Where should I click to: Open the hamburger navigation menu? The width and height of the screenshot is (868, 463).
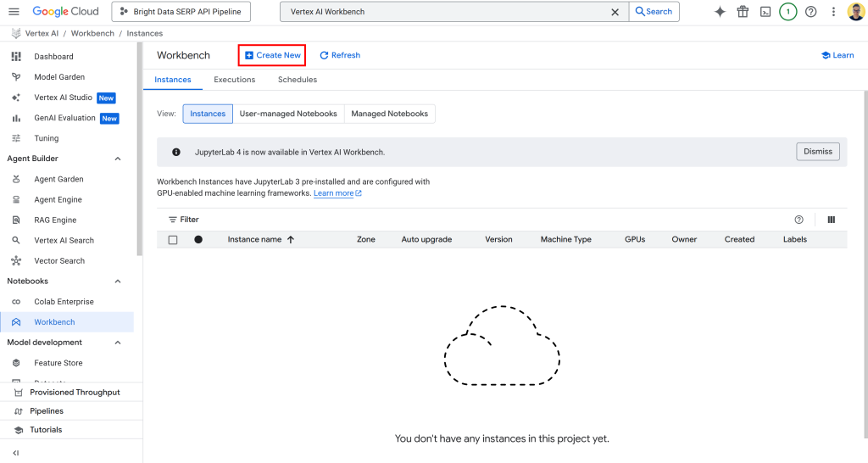[14, 12]
